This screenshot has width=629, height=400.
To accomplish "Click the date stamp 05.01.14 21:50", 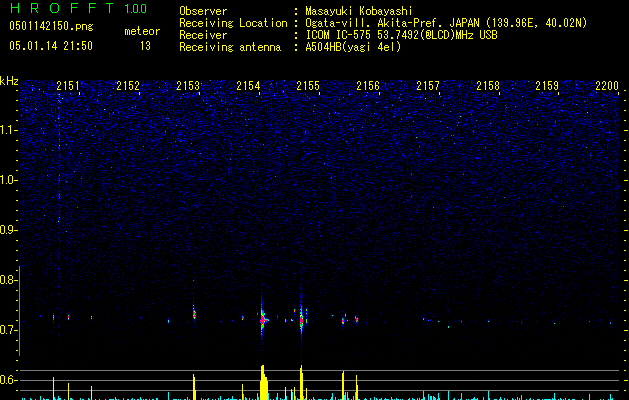I will pos(51,46).
